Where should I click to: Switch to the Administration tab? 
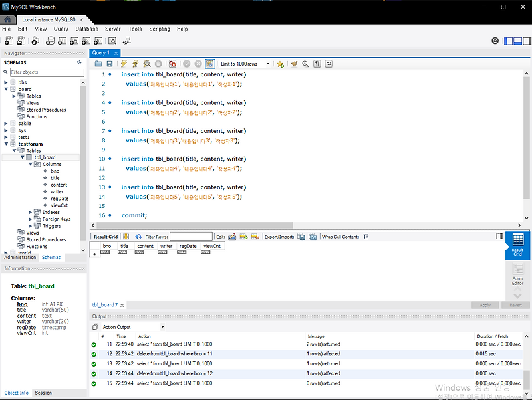(20, 257)
